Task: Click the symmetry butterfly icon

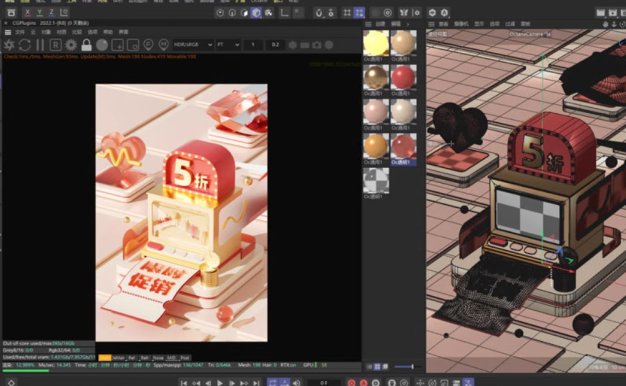Action: 404,13
